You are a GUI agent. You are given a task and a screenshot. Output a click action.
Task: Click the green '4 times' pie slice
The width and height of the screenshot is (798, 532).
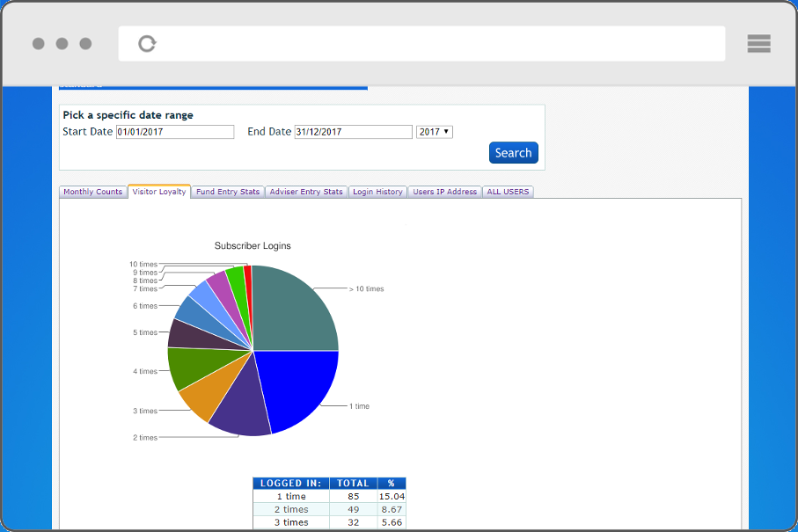click(187, 367)
